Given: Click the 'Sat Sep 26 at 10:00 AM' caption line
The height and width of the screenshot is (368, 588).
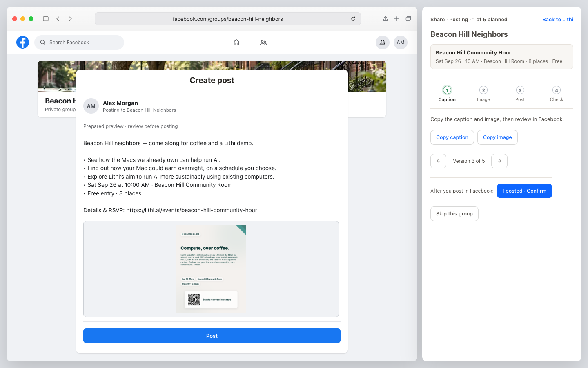Looking at the screenshot, I should (158, 185).
